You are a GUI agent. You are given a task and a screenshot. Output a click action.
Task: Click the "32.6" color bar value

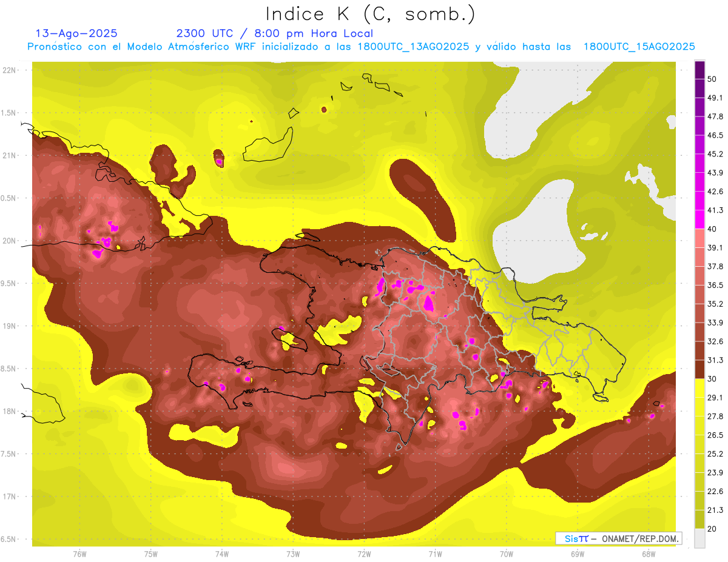point(715,341)
